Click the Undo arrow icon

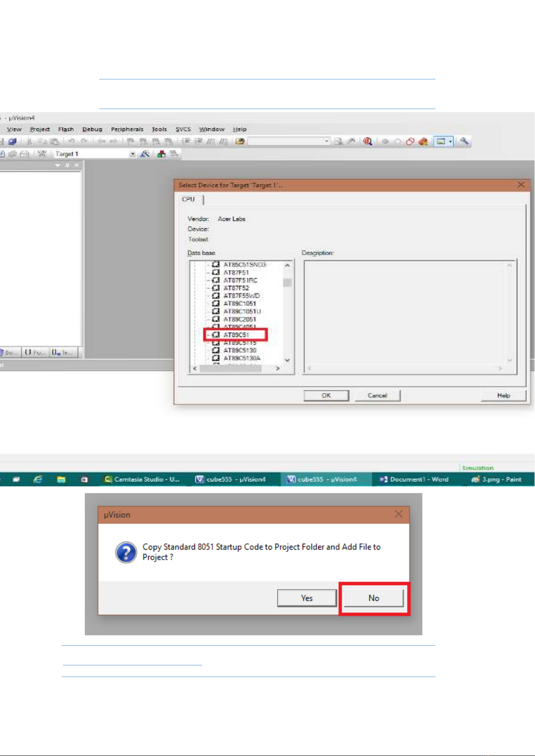click(71, 142)
